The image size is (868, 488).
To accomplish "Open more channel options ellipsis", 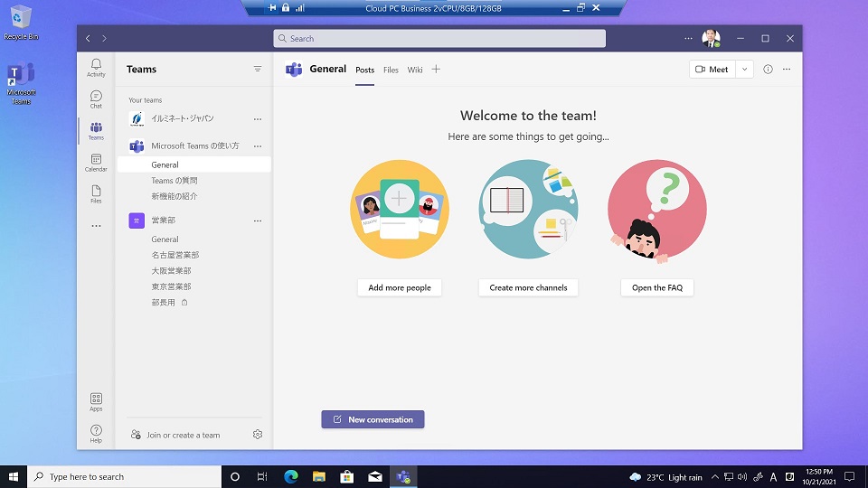I will point(787,70).
